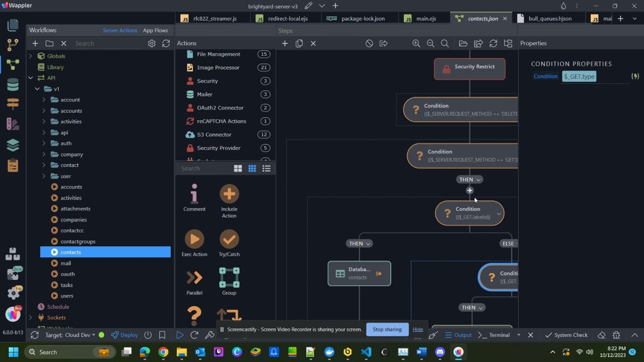Viewport: 644px width, 362px height.
Task: Zoom out on the workflow canvas
Action: (431, 44)
